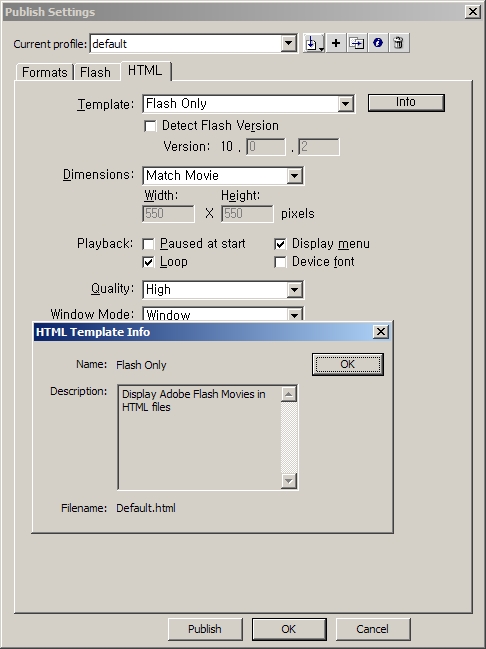The height and width of the screenshot is (649, 486).
Task: Click the 'Default.html' filename text
Action: click(x=146, y=508)
